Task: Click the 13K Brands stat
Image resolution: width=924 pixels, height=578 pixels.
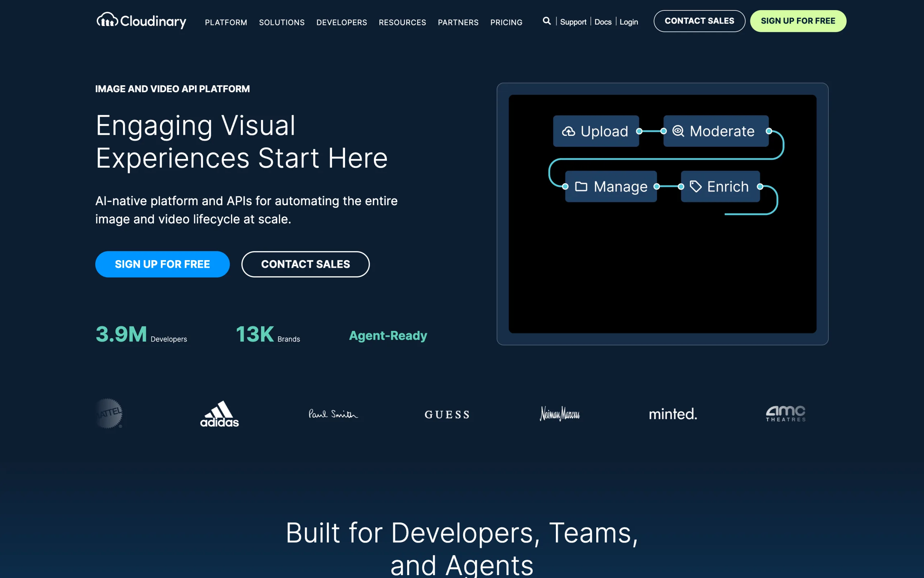Action: 268,335
